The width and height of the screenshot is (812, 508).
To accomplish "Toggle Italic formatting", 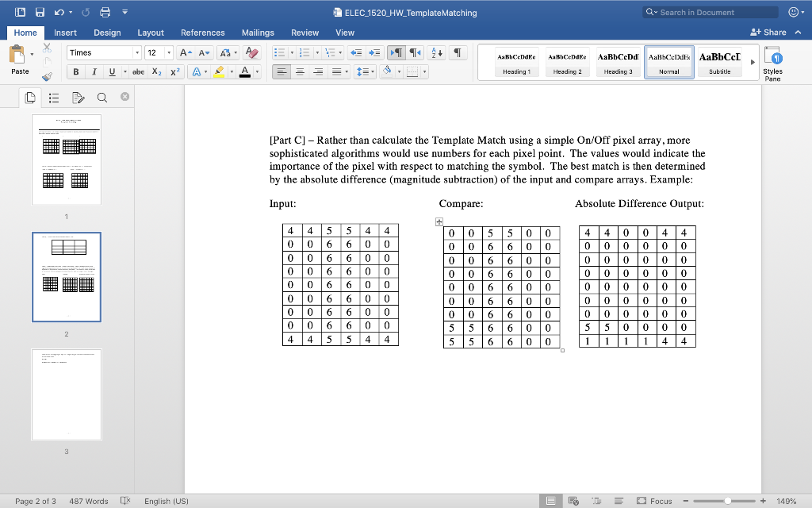I will [94, 71].
